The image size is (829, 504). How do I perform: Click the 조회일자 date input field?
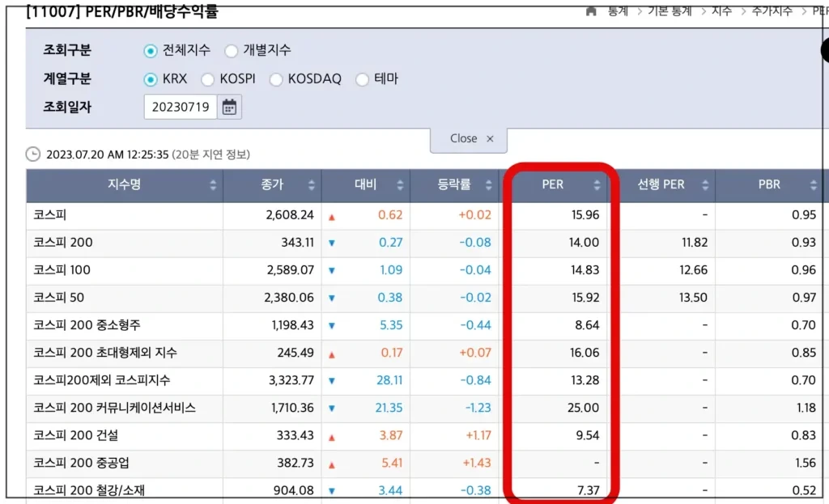coord(181,108)
